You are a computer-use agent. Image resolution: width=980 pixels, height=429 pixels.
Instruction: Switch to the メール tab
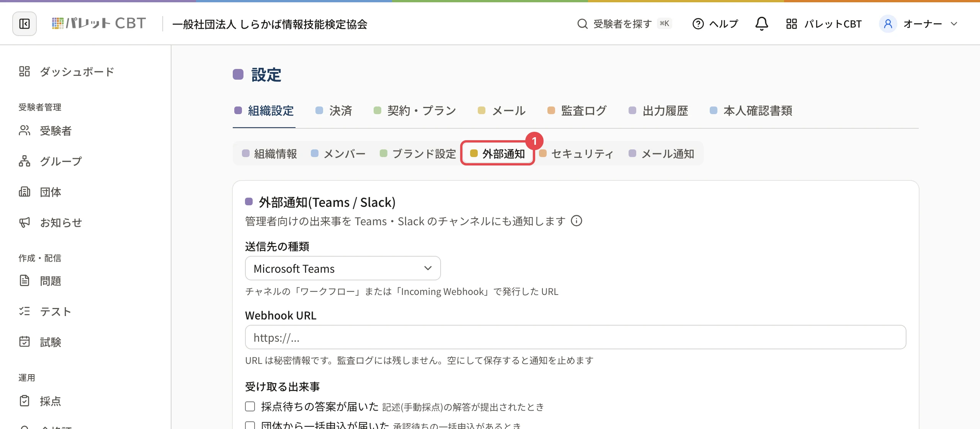click(502, 111)
